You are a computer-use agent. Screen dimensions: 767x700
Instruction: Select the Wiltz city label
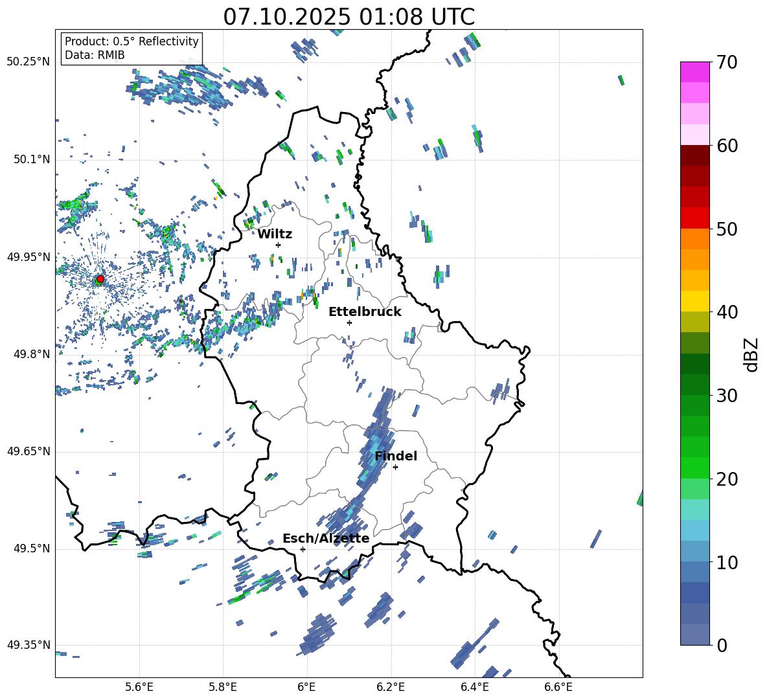(x=275, y=234)
